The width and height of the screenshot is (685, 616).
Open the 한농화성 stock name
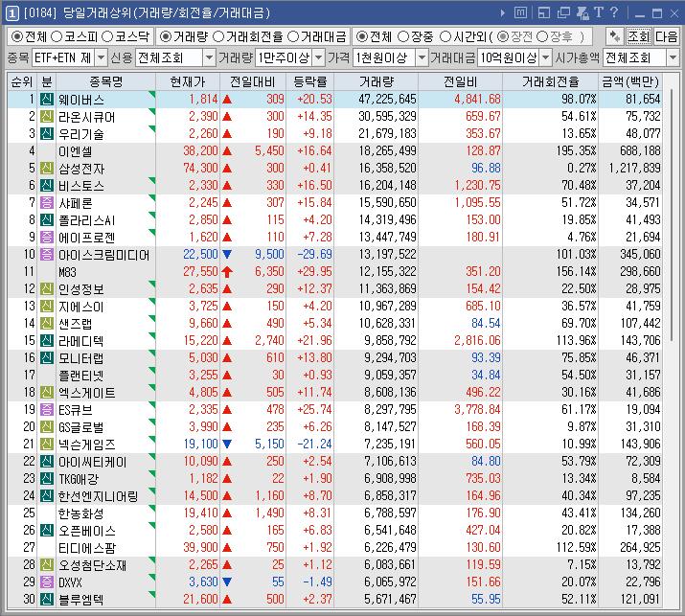(x=81, y=513)
